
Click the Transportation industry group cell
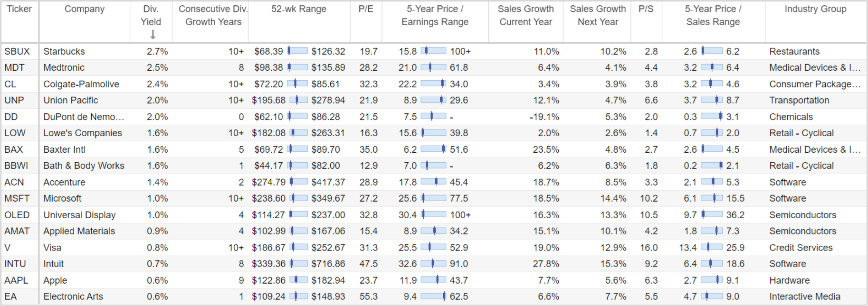coord(799,100)
